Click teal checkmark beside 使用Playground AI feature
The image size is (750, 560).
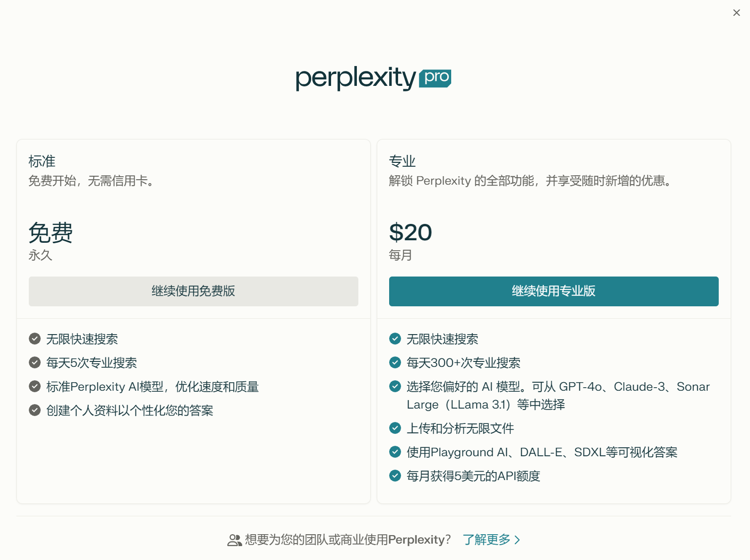(395, 452)
